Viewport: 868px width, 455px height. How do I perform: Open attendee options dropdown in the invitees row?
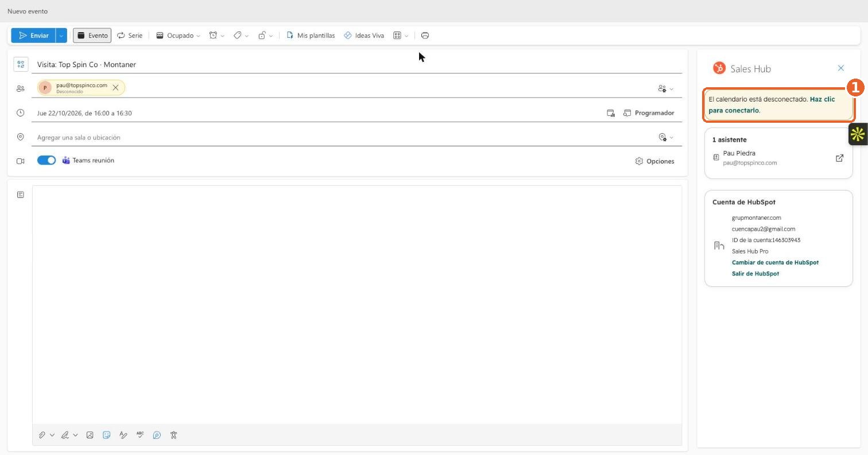pyautogui.click(x=666, y=89)
